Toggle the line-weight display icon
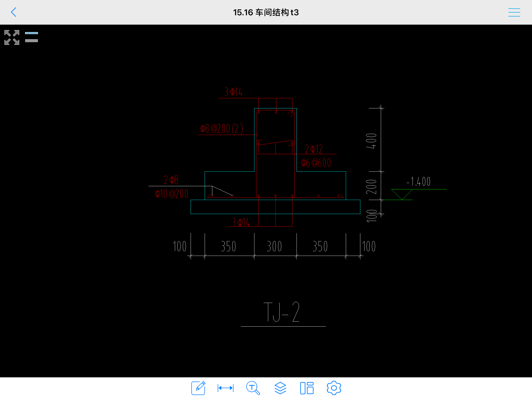 click(32, 37)
